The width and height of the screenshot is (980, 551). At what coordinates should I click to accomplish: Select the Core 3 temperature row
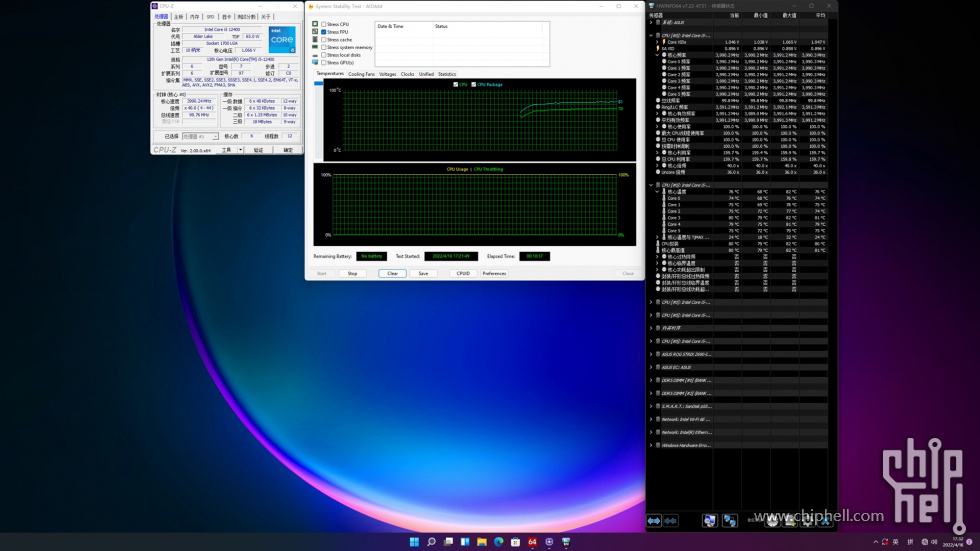[739, 217]
